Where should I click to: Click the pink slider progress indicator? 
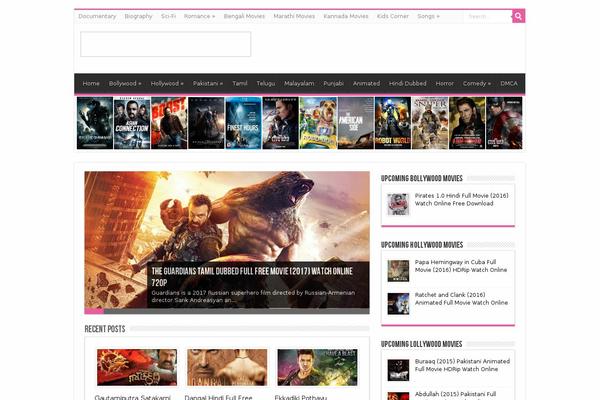click(94, 311)
